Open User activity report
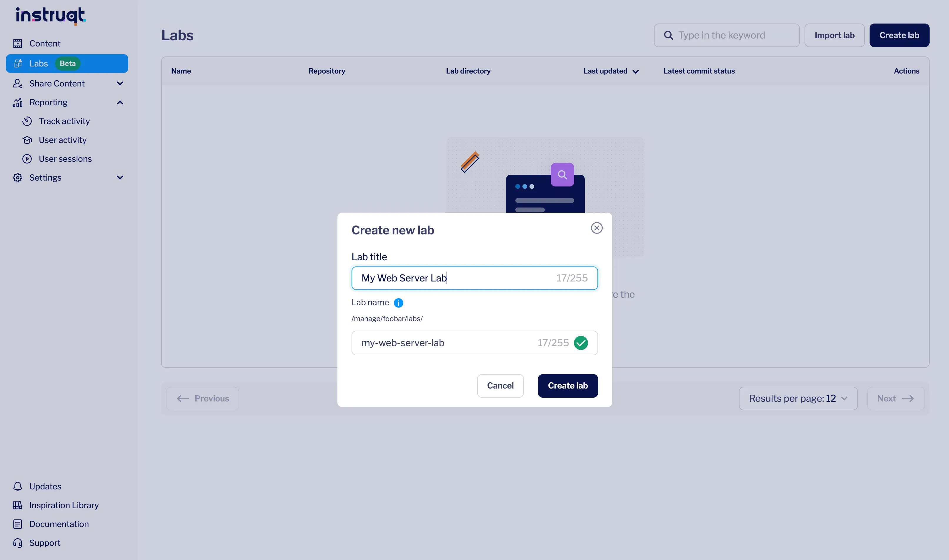 pos(63,140)
